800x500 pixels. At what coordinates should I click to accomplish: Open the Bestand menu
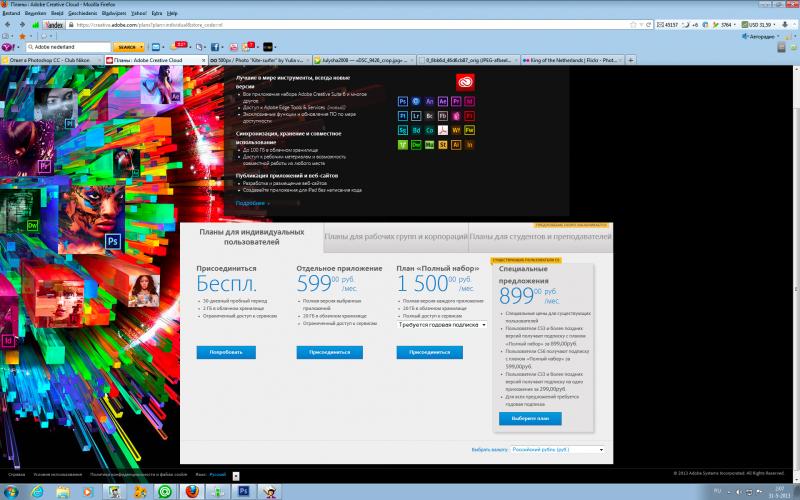point(11,13)
